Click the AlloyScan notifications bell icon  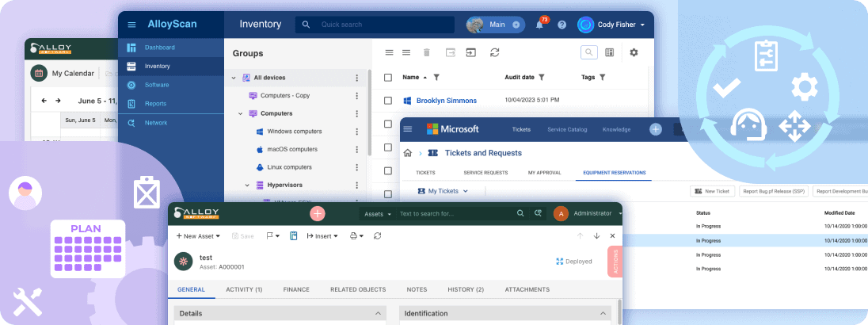point(539,25)
